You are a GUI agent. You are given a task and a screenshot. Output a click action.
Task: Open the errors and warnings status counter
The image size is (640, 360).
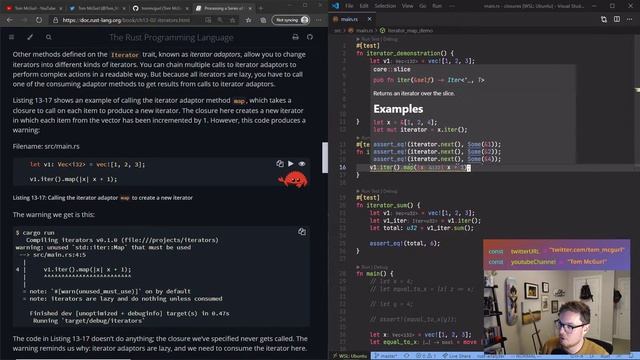[426, 356]
